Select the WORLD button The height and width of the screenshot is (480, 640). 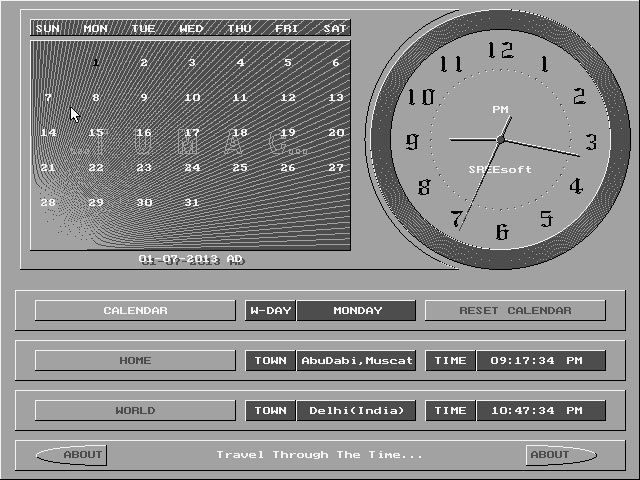tap(135, 410)
